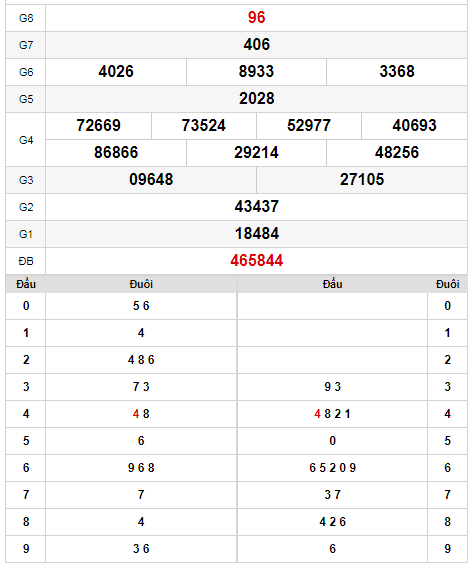The width and height of the screenshot is (474, 567).
Task: Click the G4 number 72669
Action: pos(98,125)
